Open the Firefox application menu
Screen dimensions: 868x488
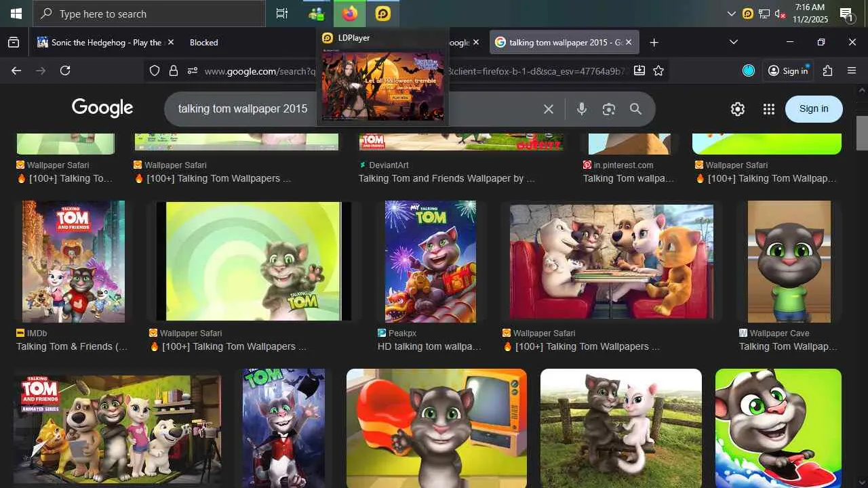[852, 70]
